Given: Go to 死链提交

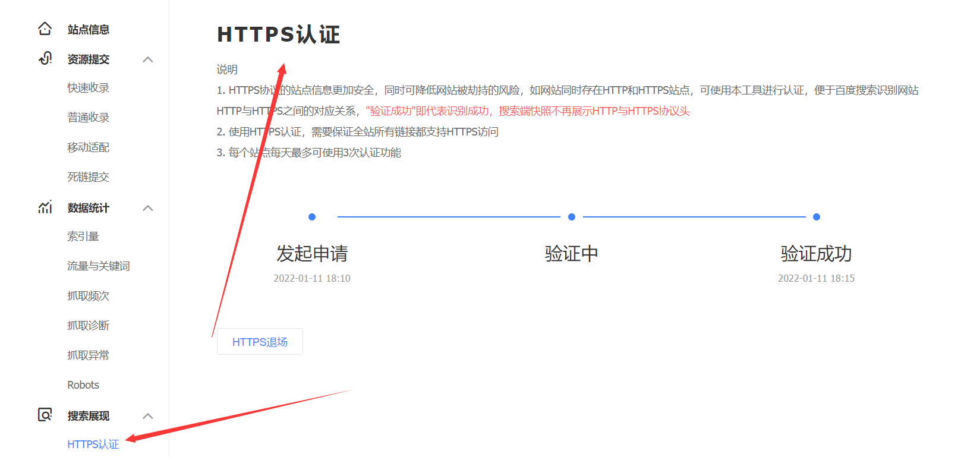Looking at the screenshot, I should [89, 177].
